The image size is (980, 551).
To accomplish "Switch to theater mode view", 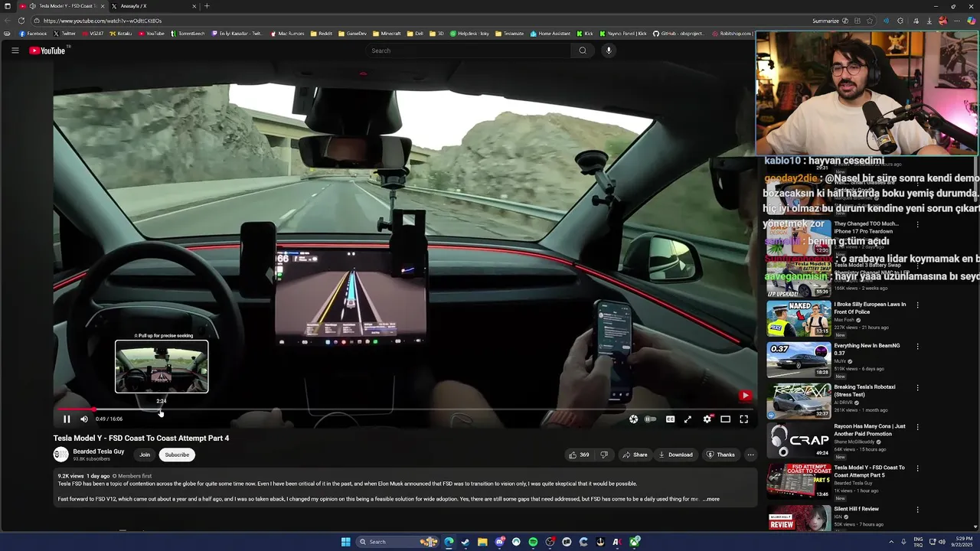I will click(x=725, y=419).
